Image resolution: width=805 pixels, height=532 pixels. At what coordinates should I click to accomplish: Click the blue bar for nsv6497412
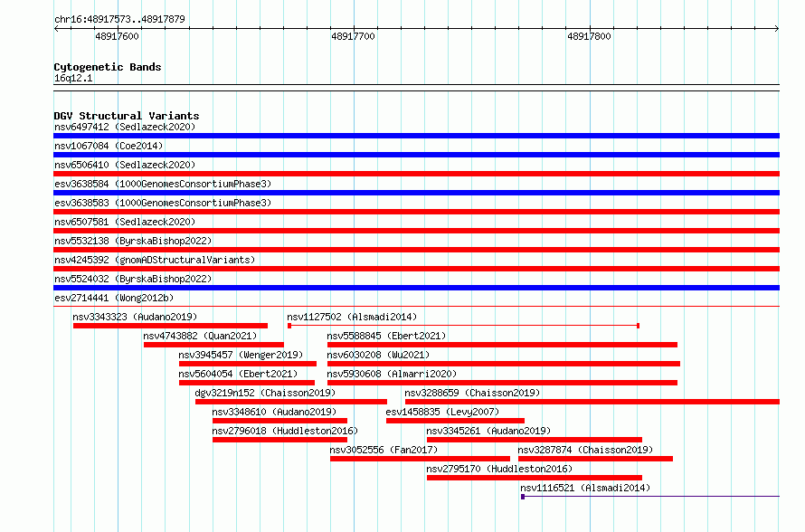click(416, 136)
